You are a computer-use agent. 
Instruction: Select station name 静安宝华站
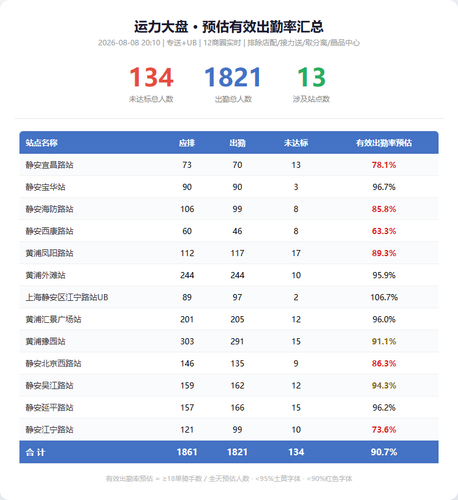click(x=46, y=187)
